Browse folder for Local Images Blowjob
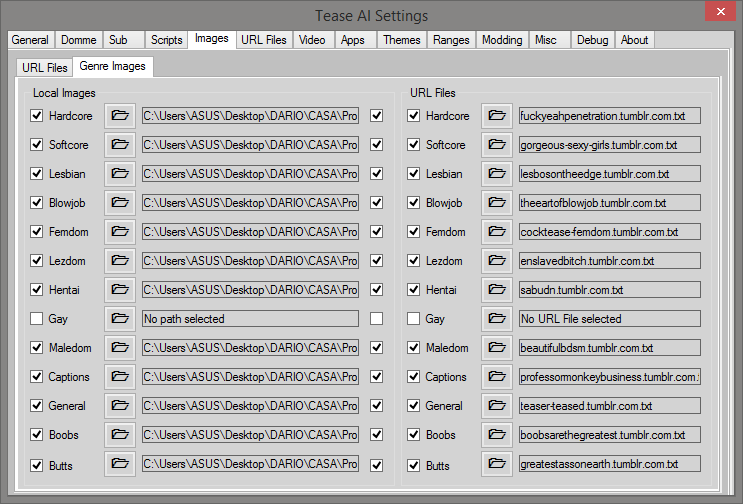The image size is (743, 504). [x=120, y=203]
